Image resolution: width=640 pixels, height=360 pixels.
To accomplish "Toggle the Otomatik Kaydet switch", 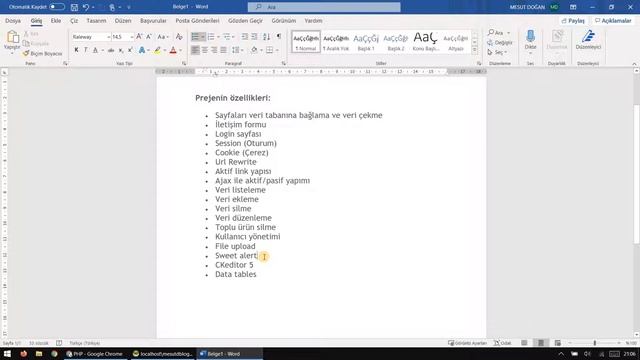I will pyautogui.click(x=57, y=7).
